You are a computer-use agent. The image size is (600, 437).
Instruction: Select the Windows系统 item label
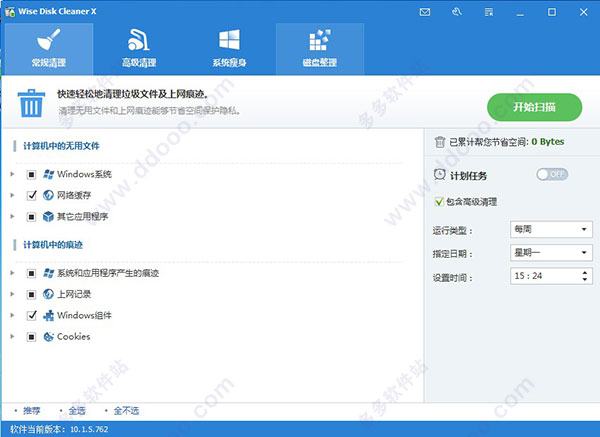(x=84, y=174)
